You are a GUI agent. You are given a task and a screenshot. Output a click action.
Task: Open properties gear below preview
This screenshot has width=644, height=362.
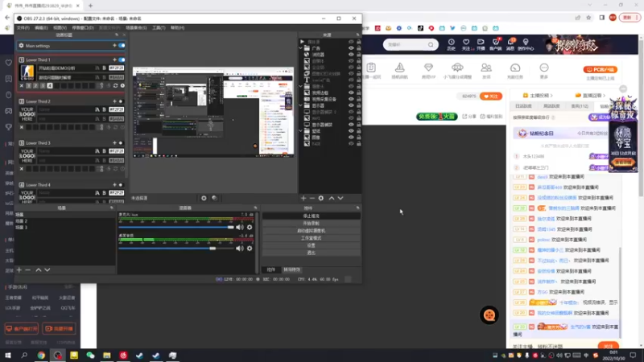(x=204, y=198)
